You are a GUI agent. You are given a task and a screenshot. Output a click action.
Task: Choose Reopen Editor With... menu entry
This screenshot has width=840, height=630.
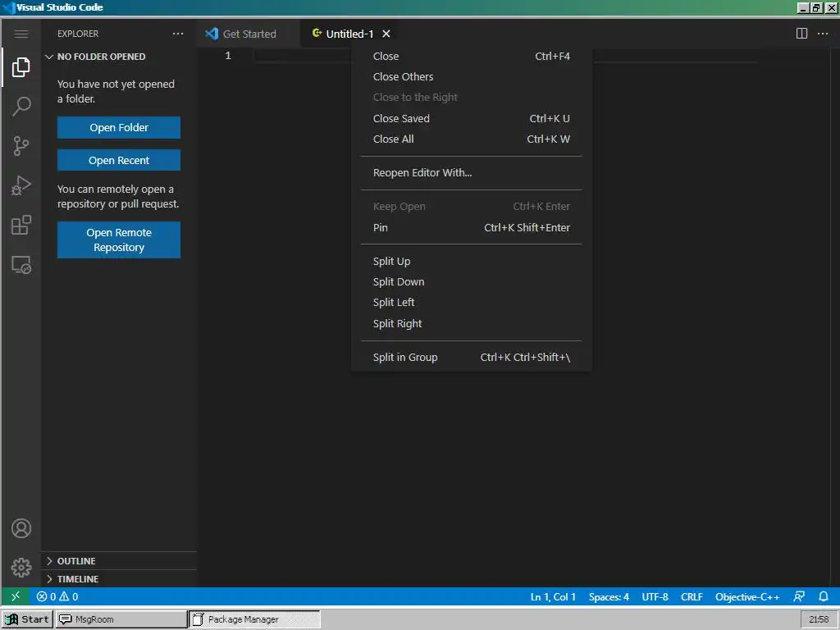point(472,172)
